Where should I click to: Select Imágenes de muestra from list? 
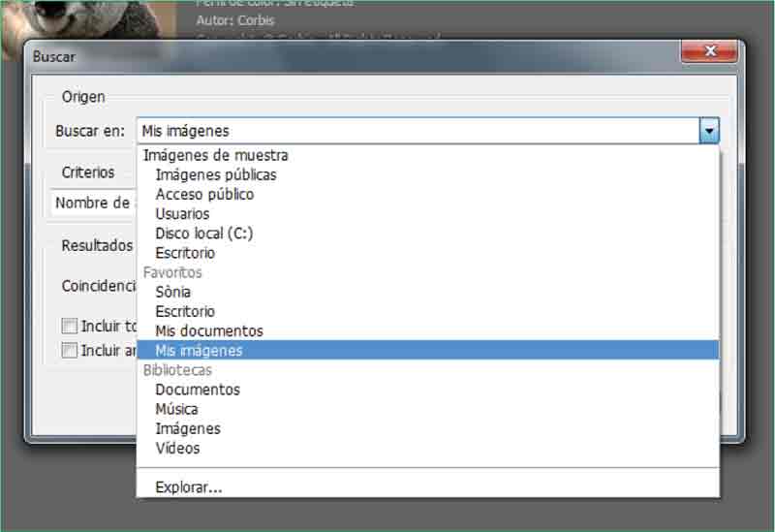click(215, 155)
